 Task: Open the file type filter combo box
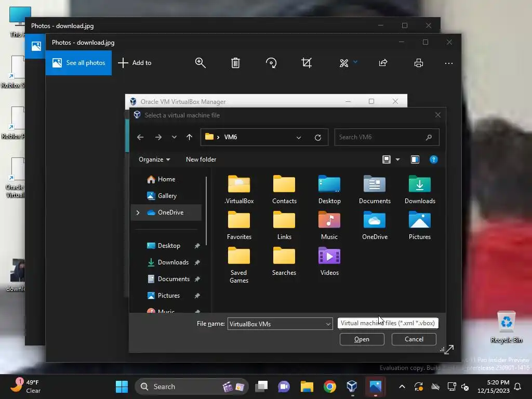pos(388,323)
